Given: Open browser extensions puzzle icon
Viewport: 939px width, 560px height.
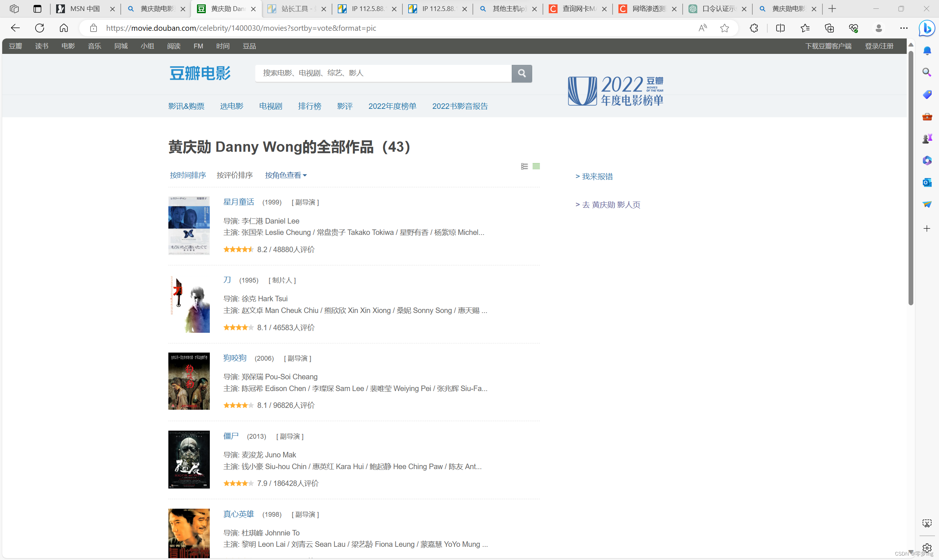Looking at the screenshot, I should [754, 28].
